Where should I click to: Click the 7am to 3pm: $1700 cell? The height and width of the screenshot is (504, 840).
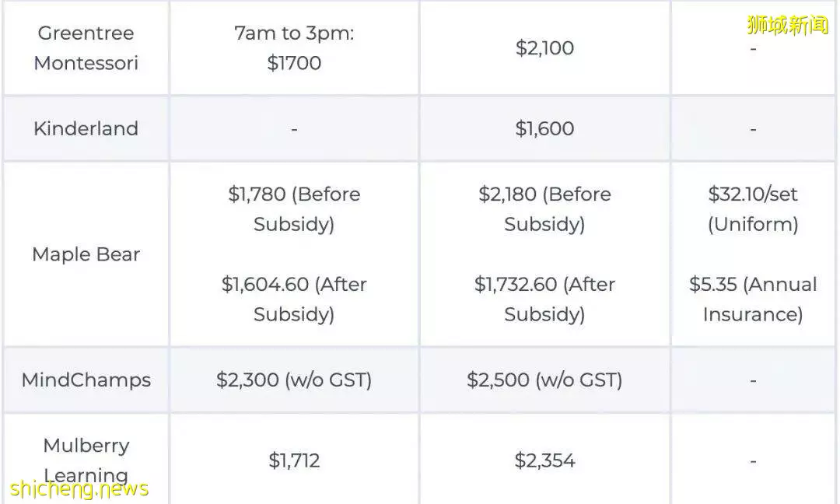(x=294, y=48)
